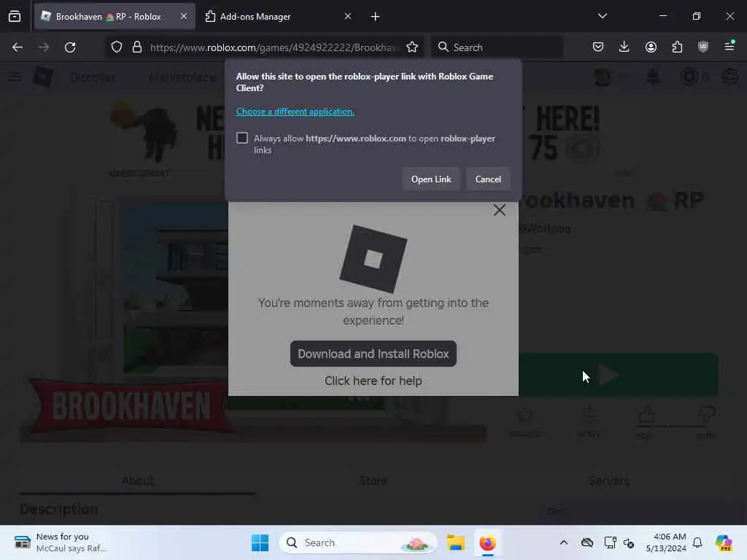
Task: Open File Explorer from taskbar
Action: coord(455,542)
